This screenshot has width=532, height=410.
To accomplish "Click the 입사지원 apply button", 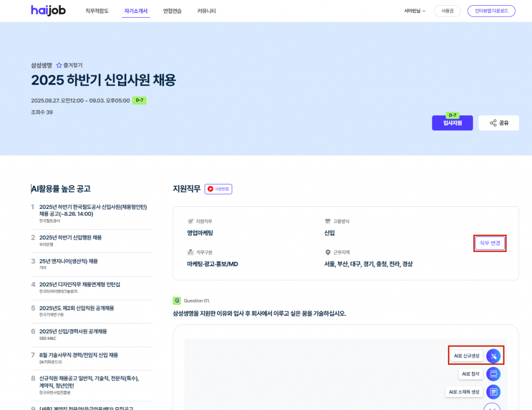I will (453, 123).
